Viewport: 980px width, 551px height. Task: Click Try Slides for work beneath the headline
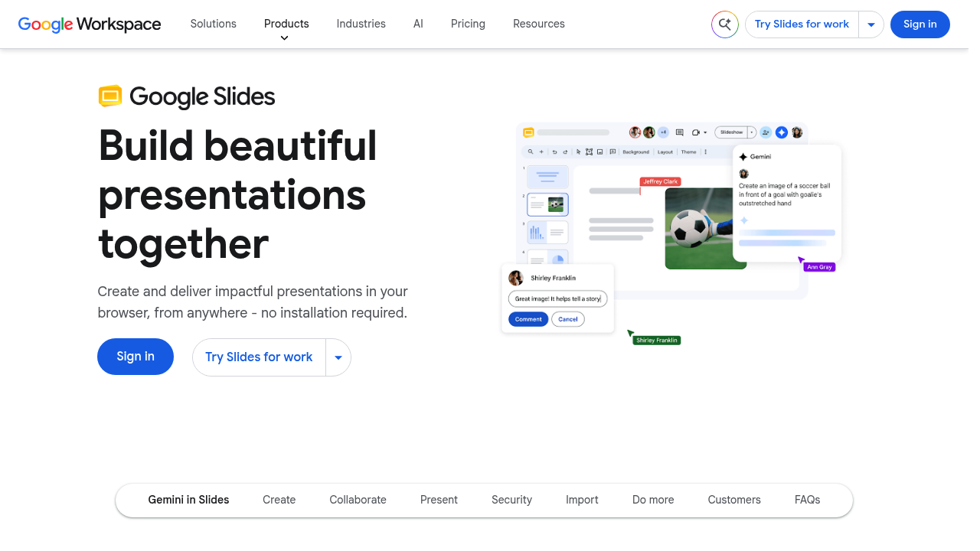[x=259, y=357]
